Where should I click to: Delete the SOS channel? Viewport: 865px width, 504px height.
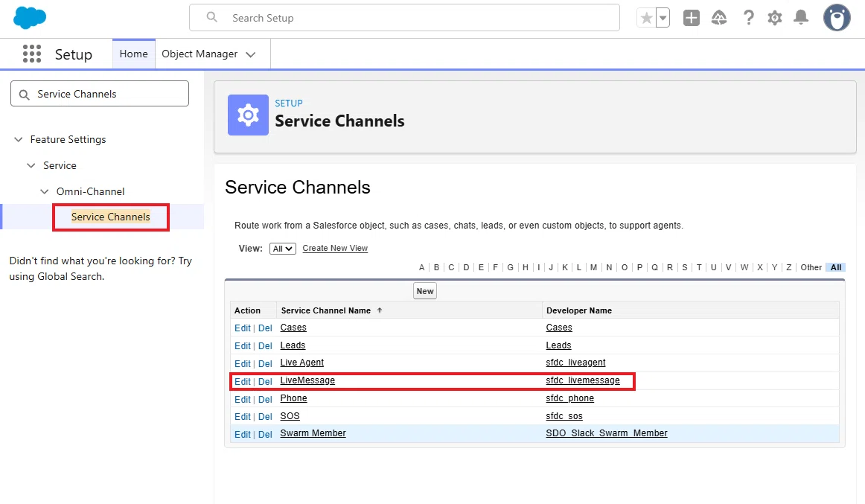tap(265, 417)
